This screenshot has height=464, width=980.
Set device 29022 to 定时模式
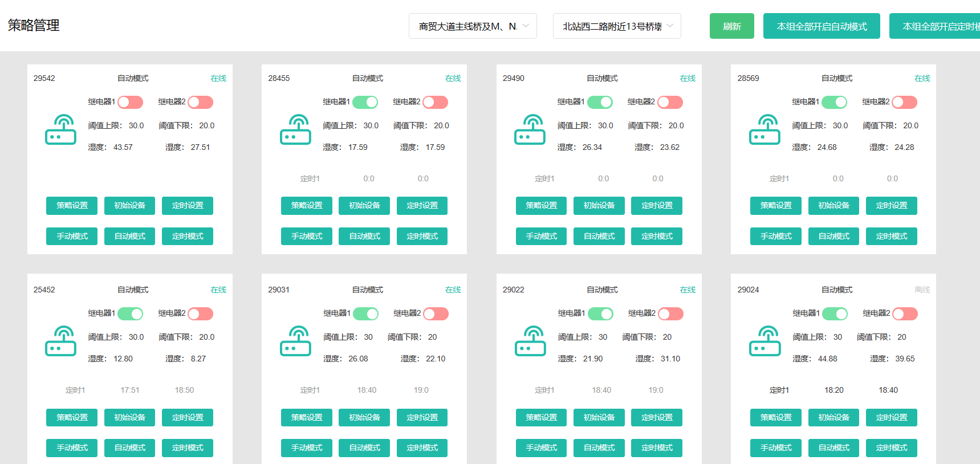(657, 448)
